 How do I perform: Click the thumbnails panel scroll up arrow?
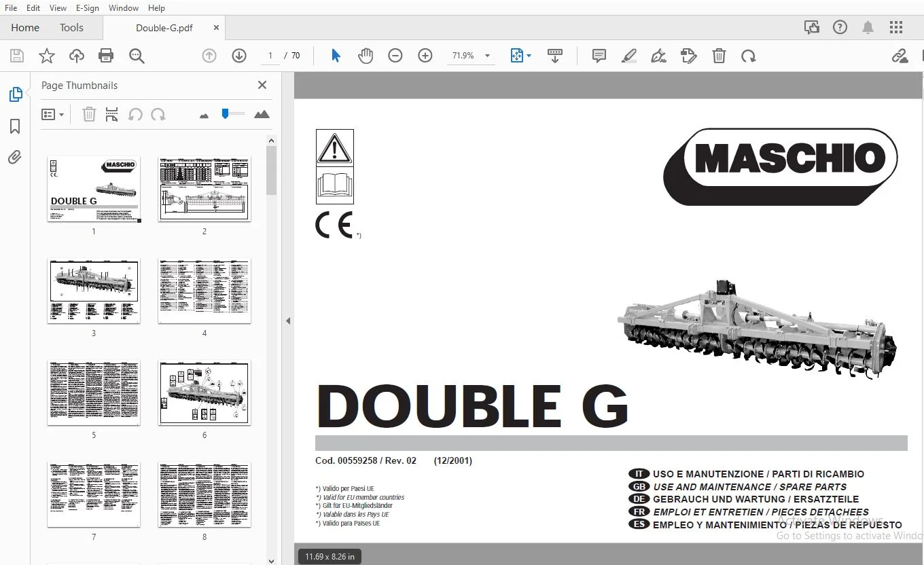click(x=272, y=141)
